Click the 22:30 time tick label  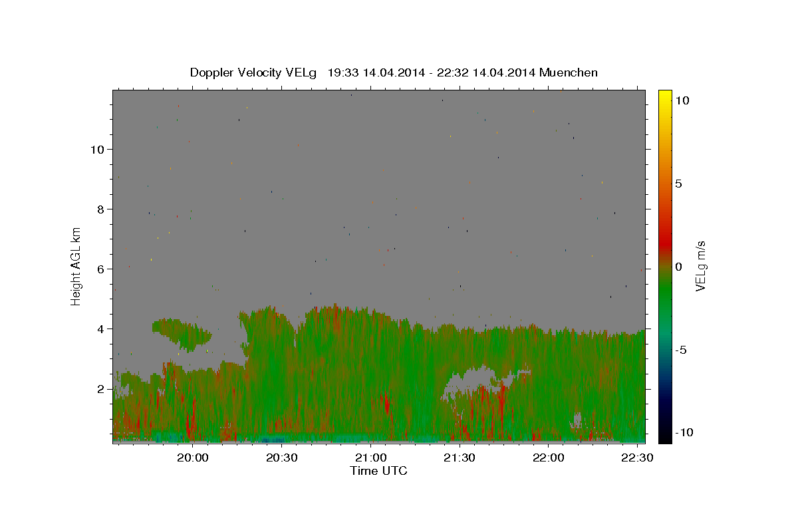636,458
